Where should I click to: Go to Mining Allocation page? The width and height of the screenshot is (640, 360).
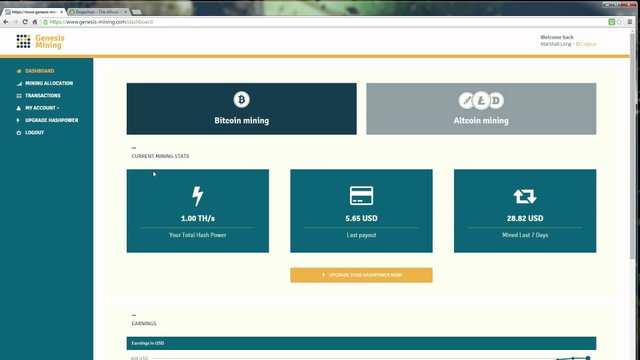[49, 83]
